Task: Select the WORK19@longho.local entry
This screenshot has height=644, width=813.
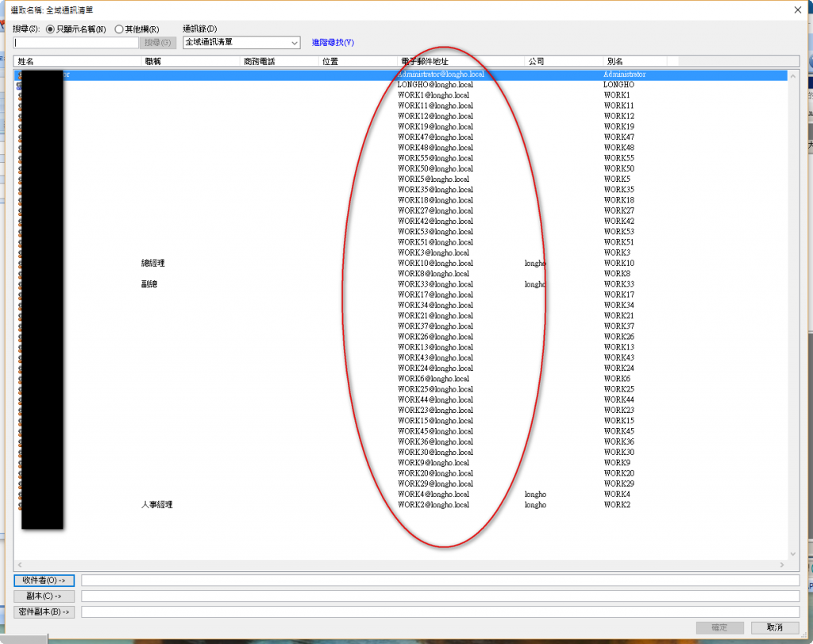Action: tap(436, 126)
